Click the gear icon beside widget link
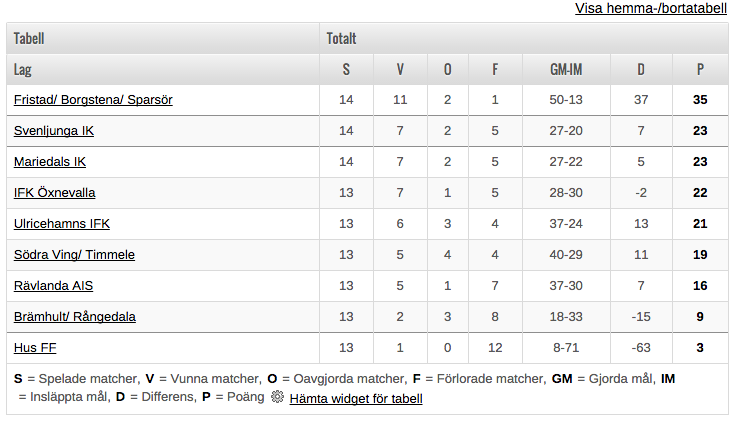This screenshot has width=741, height=425. [x=277, y=397]
